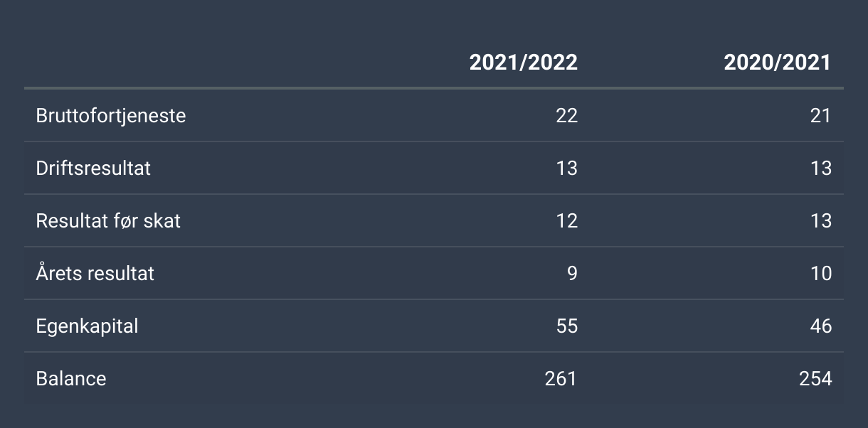
Task: Click the Bruttofortjeneste row label
Action: click(111, 115)
